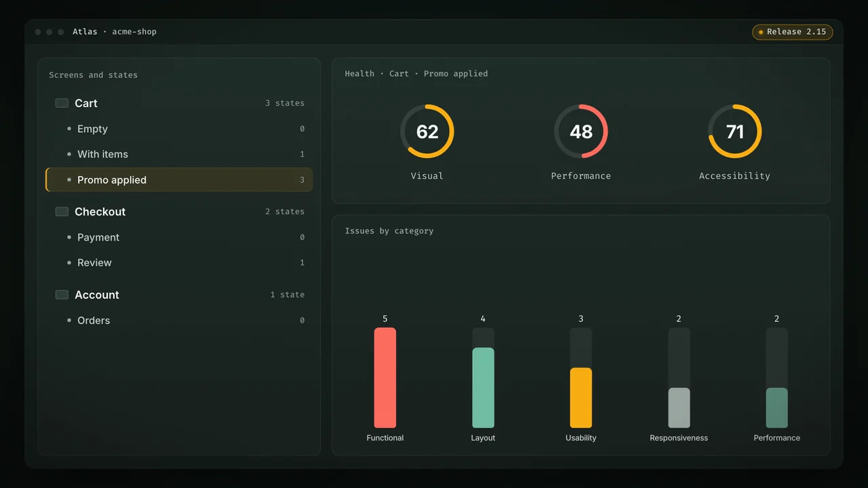
Task: Click the Cart group heading
Action: point(86,103)
